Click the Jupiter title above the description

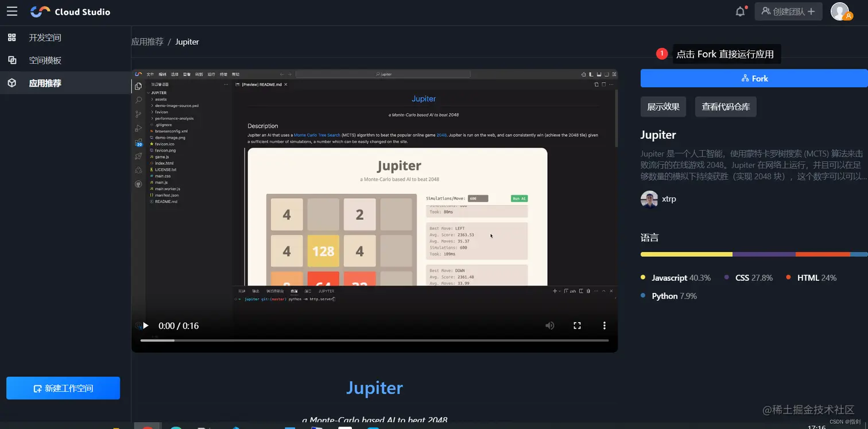pos(658,135)
